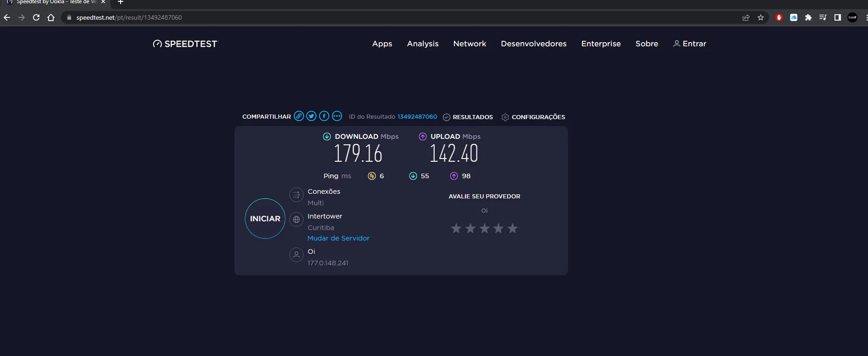The width and height of the screenshot is (868, 356).
Task: Open browser extensions puzzle icon
Action: pos(808,17)
